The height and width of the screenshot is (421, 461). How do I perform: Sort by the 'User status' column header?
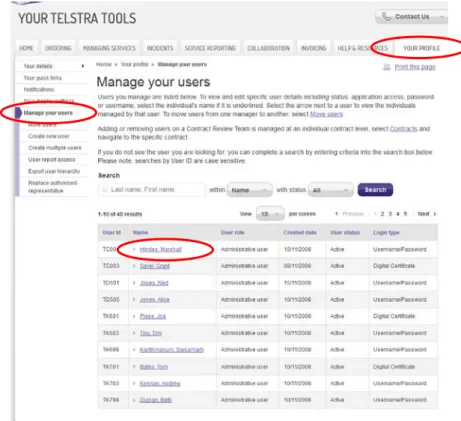point(345,232)
